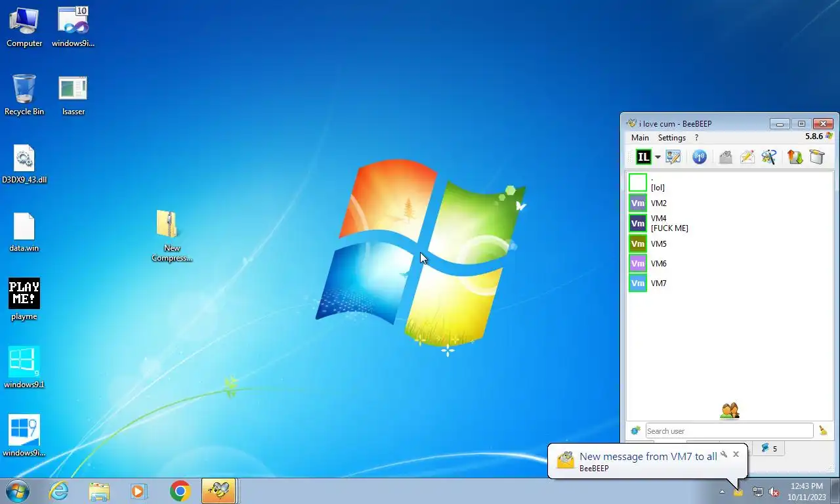Image resolution: width=840 pixels, height=504 pixels.
Task: Click the tools and flower toolbar icon
Action: pyautogui.click(x=769, y=157)
